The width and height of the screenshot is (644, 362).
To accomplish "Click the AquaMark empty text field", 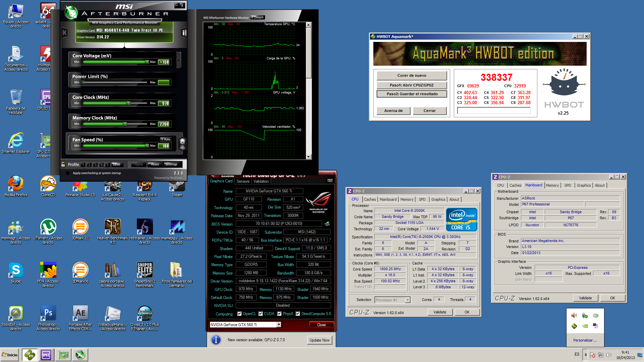I will (494, 111).
